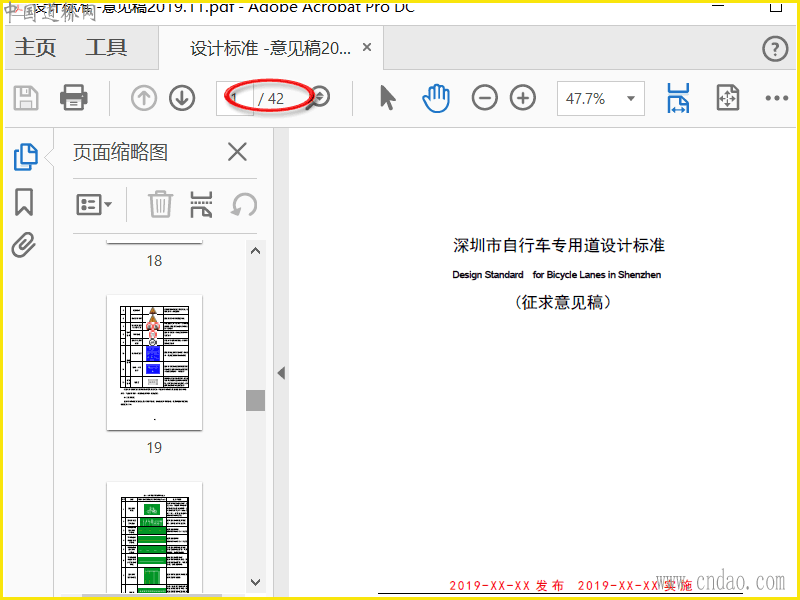Click the 2019-XX-XX 发布 text

[x=507, y=585]
